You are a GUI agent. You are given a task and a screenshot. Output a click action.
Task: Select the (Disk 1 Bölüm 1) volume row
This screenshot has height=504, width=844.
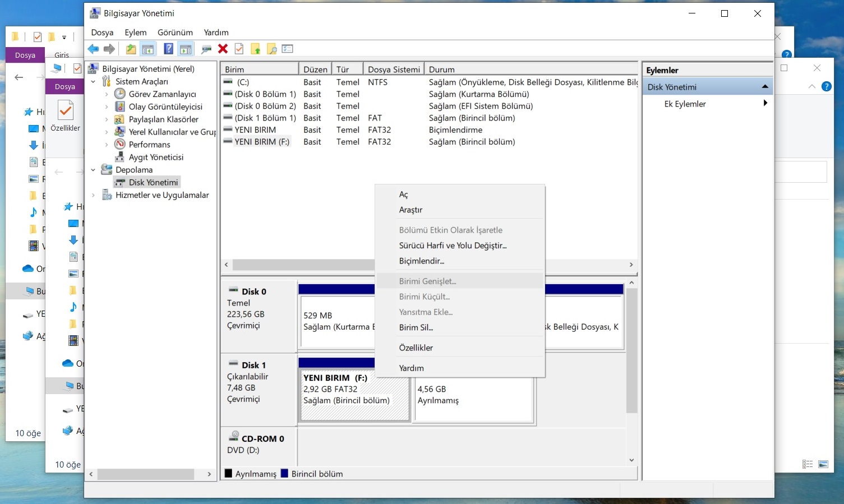coord(429,118)
